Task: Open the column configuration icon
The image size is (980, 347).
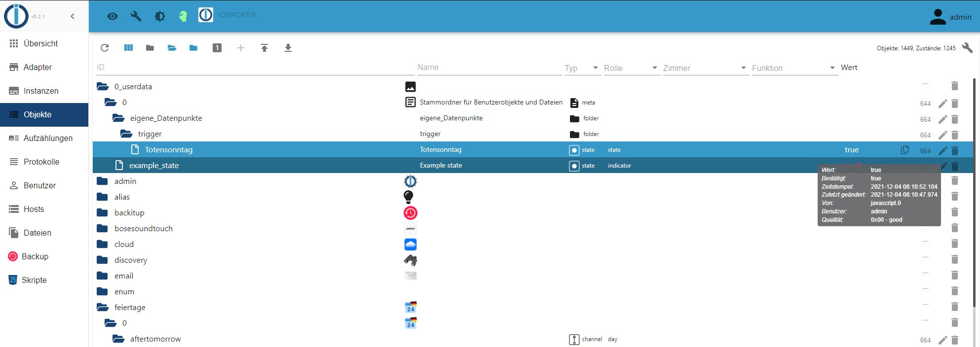Action: click(128, 48)
